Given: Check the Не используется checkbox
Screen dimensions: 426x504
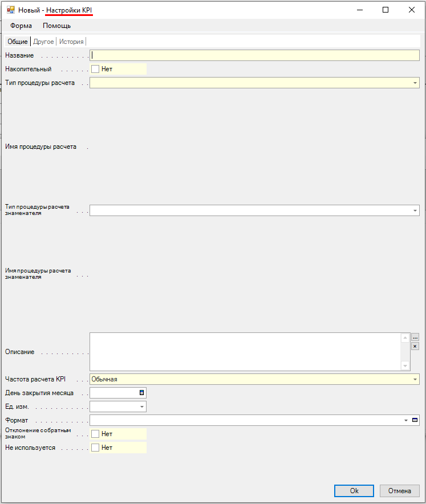Looking at the screenshot, I should [95, 448].
